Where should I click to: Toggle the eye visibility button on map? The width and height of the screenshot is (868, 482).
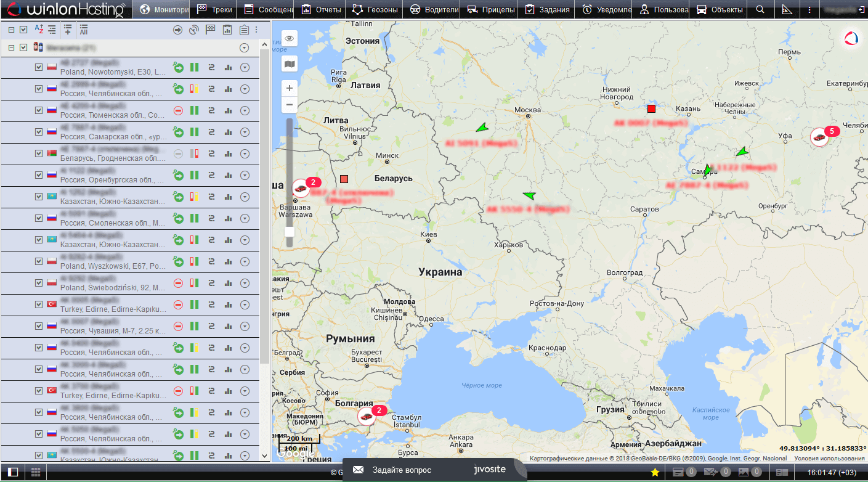coord(290,39)
